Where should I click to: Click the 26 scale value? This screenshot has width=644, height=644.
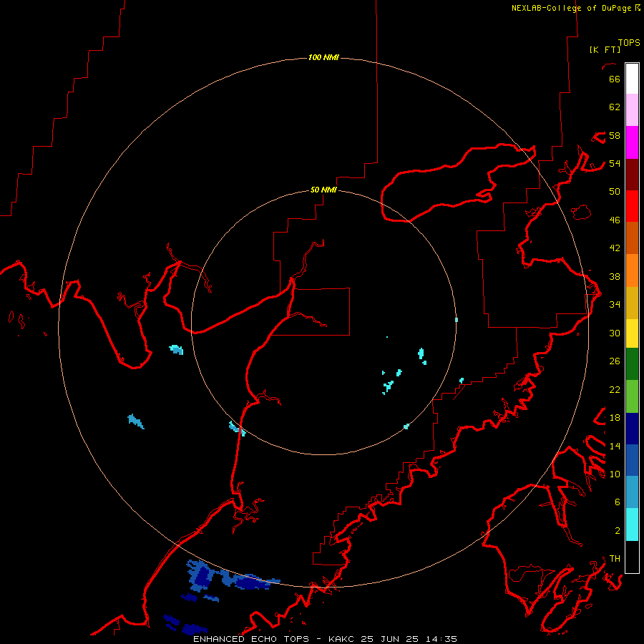click(615, 361)
